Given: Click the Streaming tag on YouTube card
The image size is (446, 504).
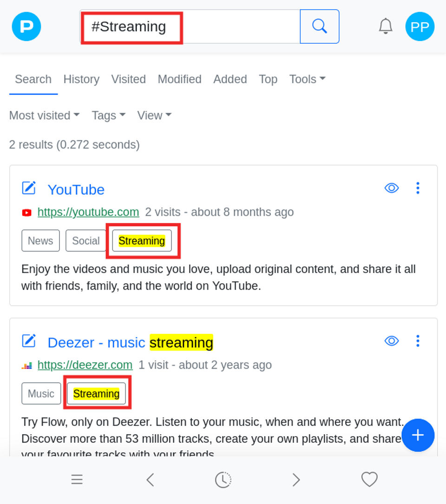Looking at the screenshot, I should pyautogui.click(x=142, y=240).
